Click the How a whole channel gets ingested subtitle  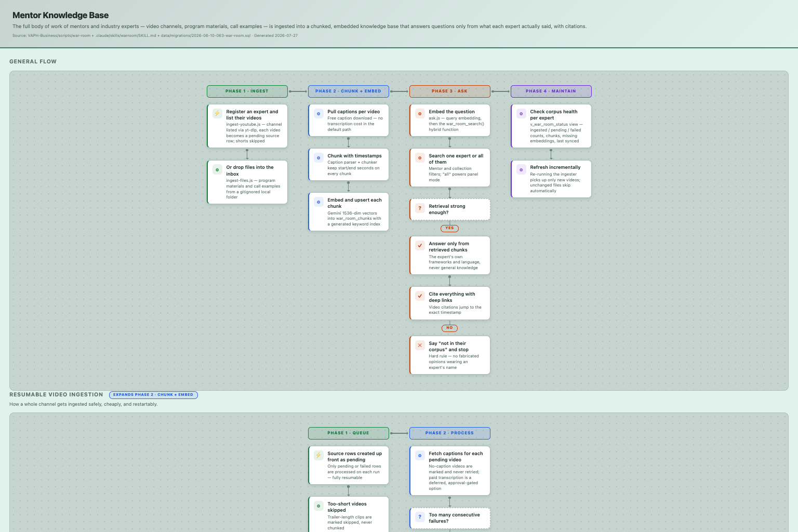[x=84, y=404]
